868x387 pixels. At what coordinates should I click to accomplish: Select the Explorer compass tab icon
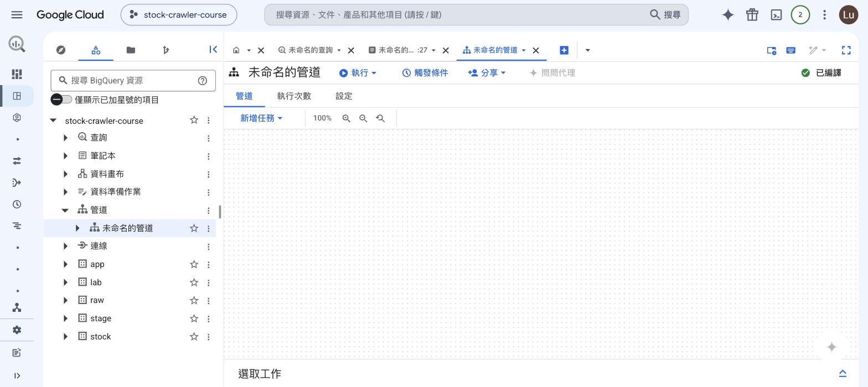(x=61, y=50)
